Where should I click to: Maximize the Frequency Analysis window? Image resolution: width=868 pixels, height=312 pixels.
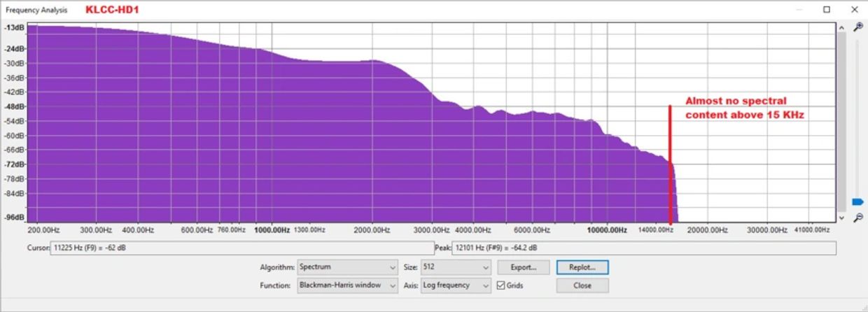pos(827,10)
